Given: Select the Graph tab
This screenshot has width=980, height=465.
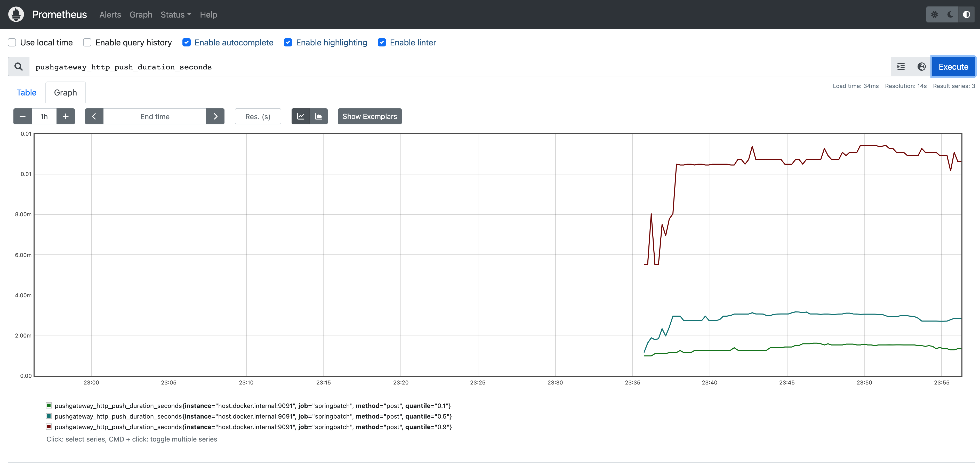Looking at the screenshot, I should point(66,92).
